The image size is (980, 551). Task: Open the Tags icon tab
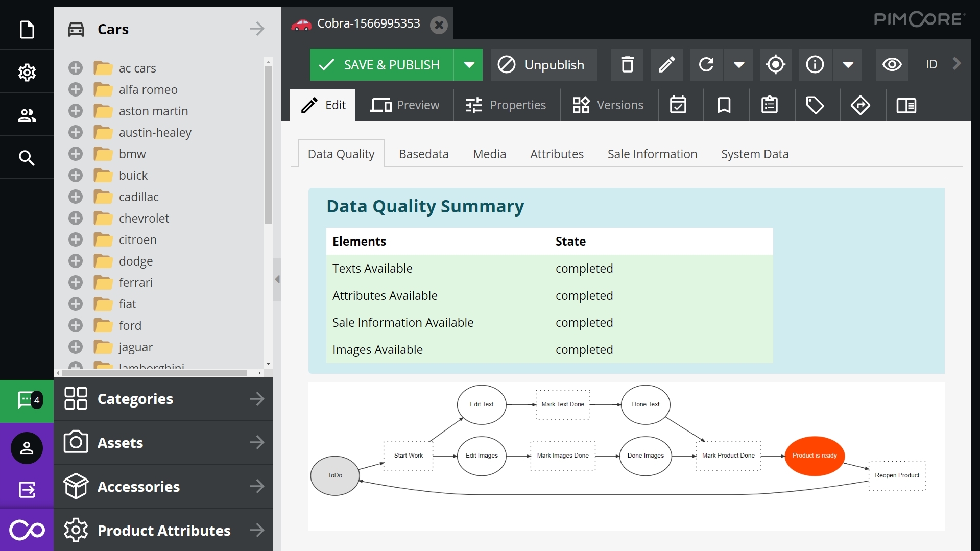815,105
